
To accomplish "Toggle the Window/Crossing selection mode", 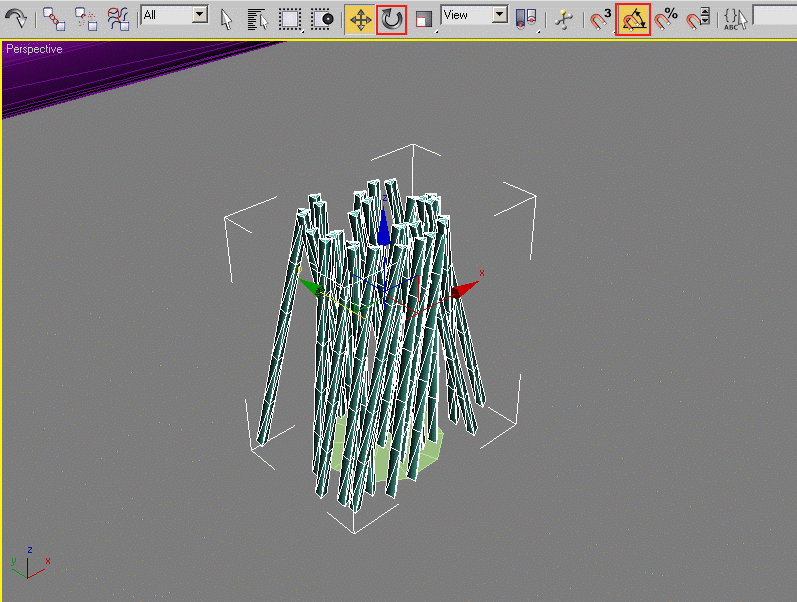I will tap(322, 19).
